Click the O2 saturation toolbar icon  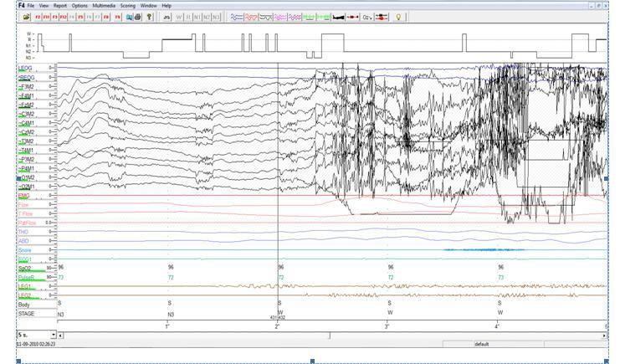(x=366, y=17)
